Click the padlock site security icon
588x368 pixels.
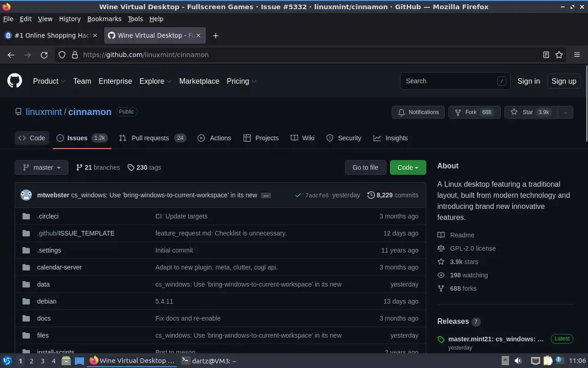tap(75, 55)
